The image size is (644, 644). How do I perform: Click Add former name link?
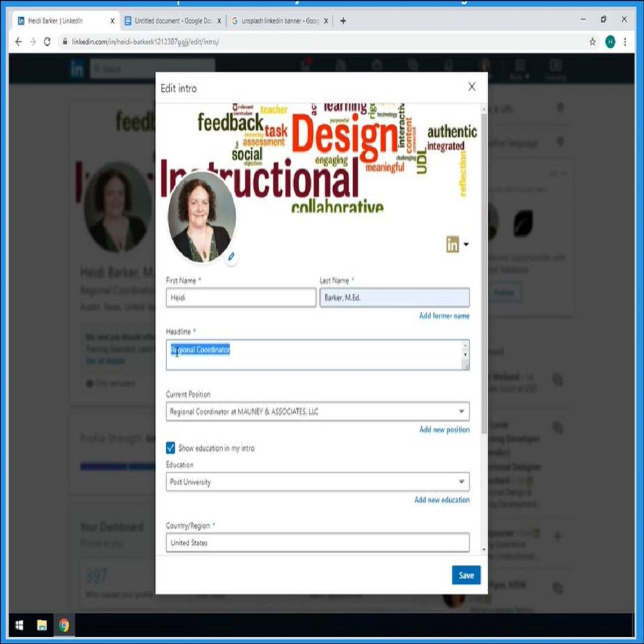(444, 316)
